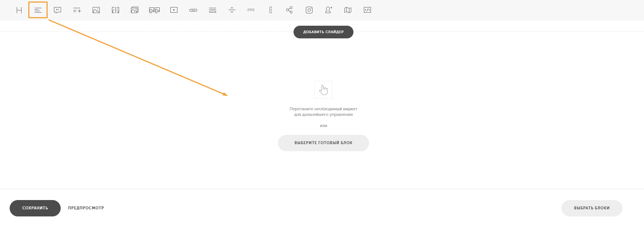Select the side-by-side images widget

click(154, 10)
